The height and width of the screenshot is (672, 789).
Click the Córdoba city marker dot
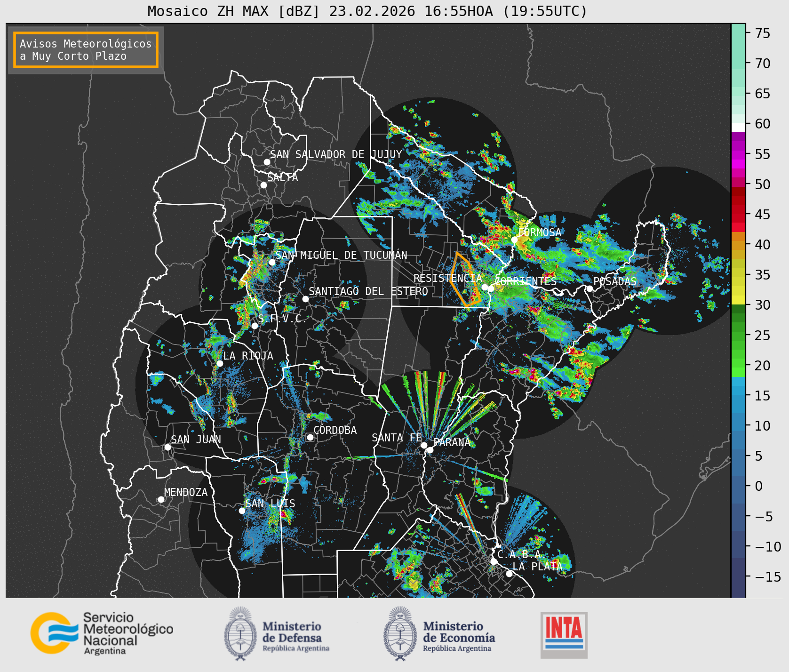(x=310, y=437)
